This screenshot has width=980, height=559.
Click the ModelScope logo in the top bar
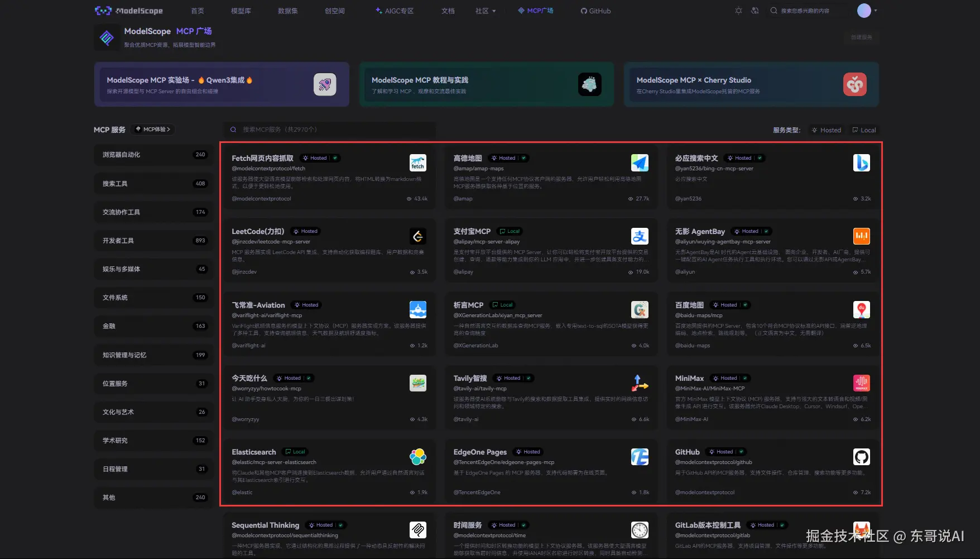click(129, 11)
